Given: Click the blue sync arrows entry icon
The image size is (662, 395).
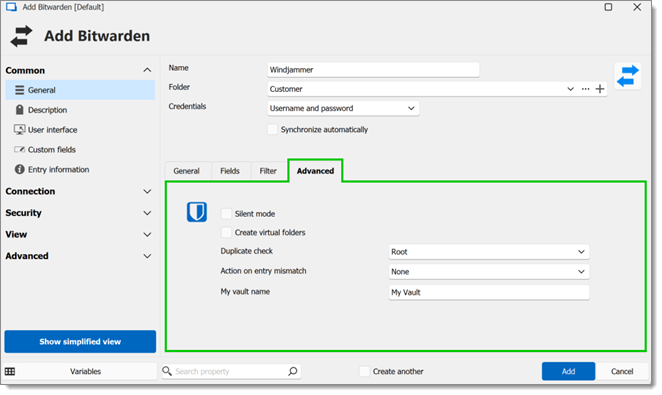Looking at the screenshot, I should click(628, 76).
